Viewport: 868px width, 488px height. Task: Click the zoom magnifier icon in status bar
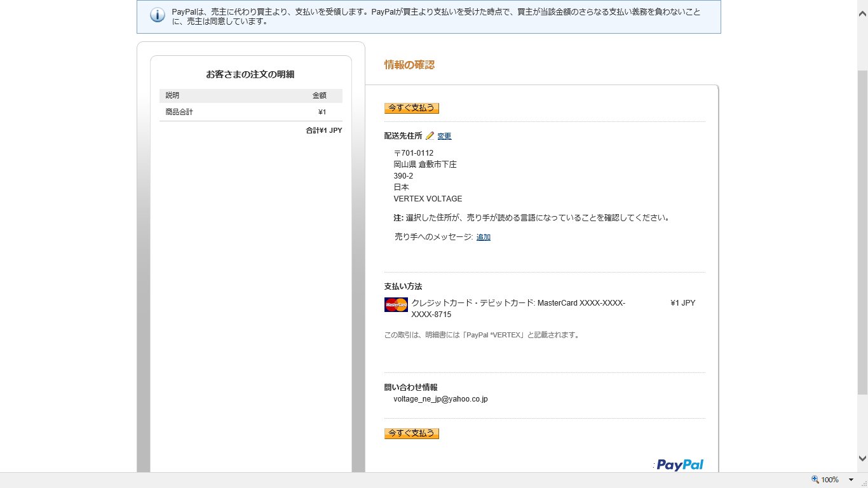pos(815,480)
